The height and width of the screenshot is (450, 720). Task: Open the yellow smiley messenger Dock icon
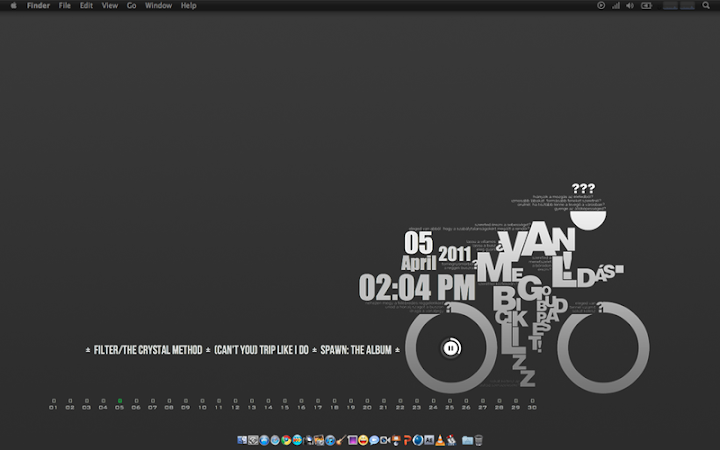[363, 440]
